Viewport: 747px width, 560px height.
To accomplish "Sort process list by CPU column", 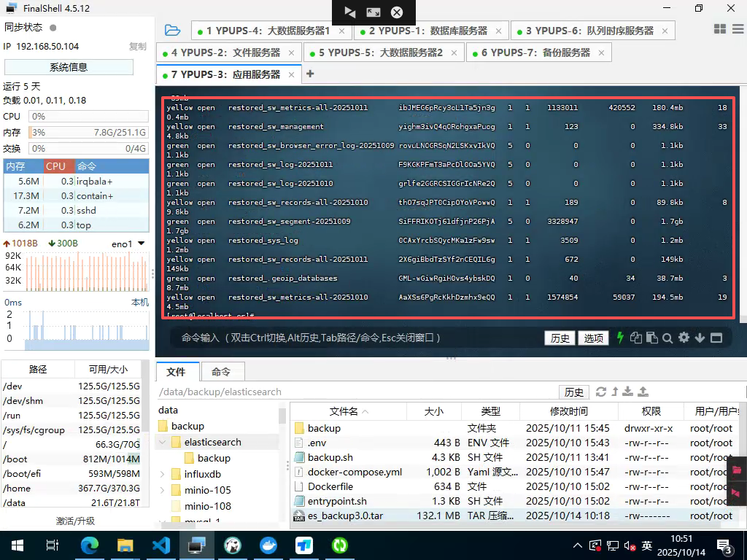I will click(56, 166).
